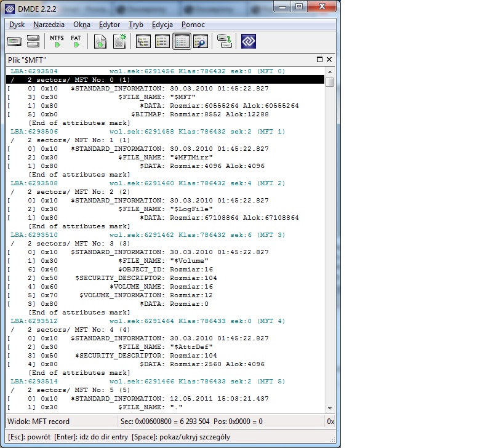The width and height of the screenshot is (504, 448).
Task: Open the Pomoc menu
Action: click(x=193, y=25)
